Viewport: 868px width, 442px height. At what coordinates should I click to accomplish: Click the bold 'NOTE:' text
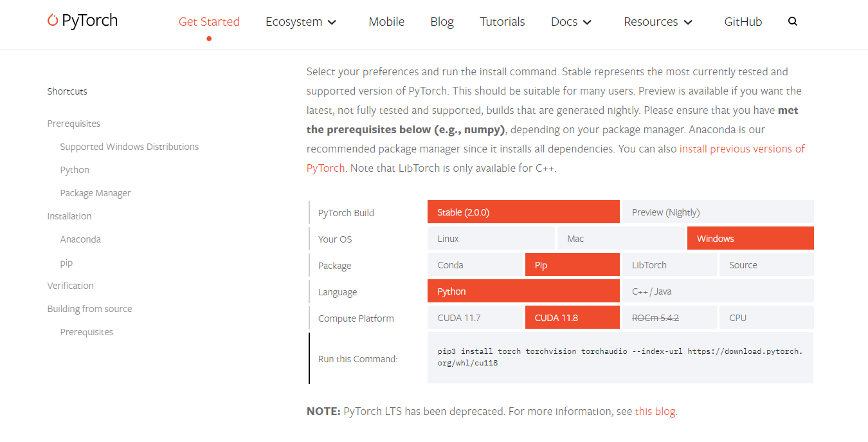[323, 411]
